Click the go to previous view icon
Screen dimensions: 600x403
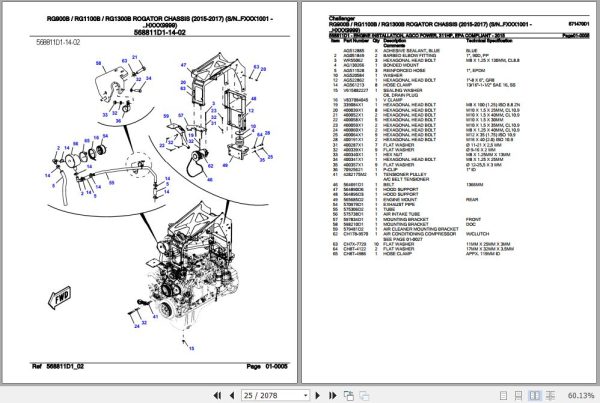[349, 395]
